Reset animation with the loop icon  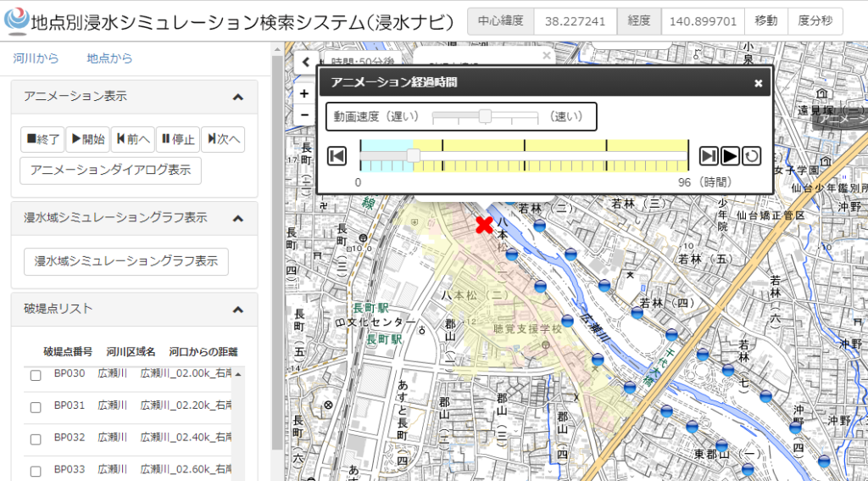[x=751, y=156]
